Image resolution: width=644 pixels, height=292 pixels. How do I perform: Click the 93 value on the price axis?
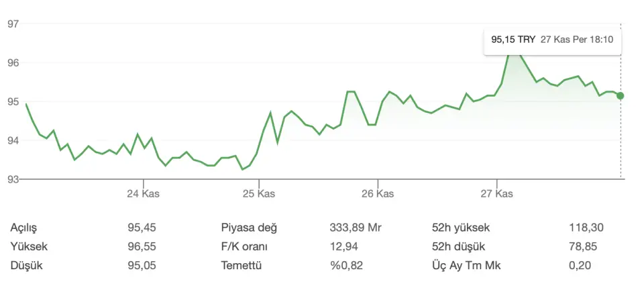[x=13, y=179]
